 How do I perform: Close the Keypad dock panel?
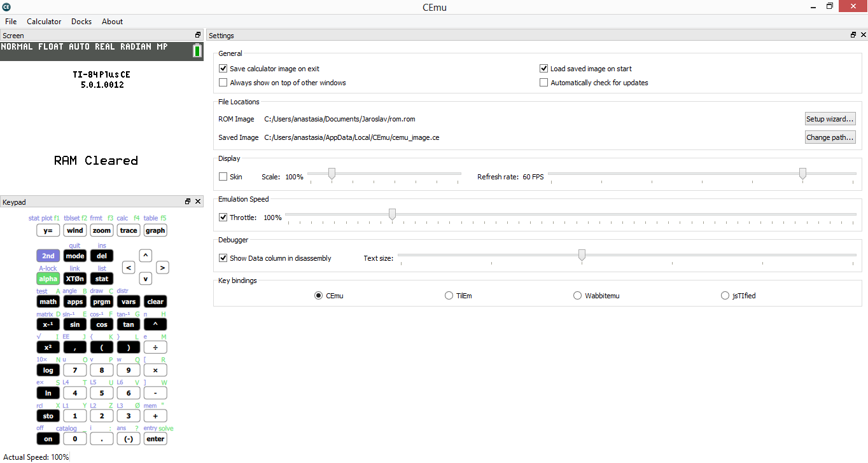(x=198, y=202)
